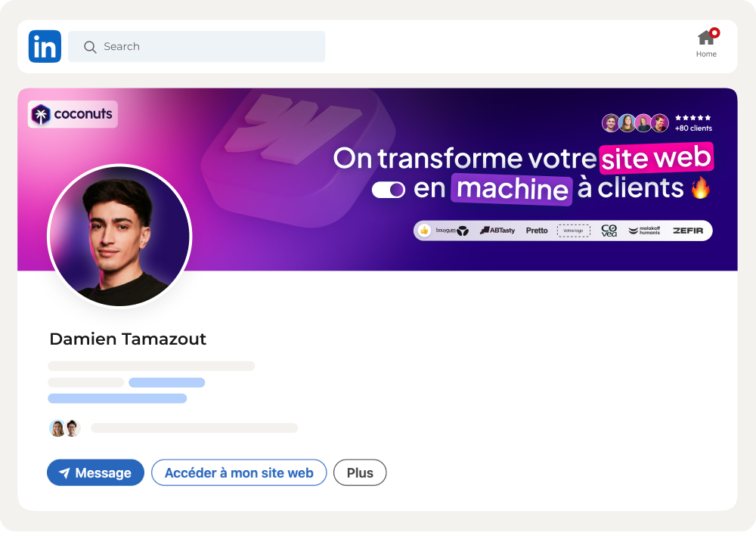Viewport: 756px width, 548px height.
Task: Click into the Search field
Action: [197, 46]
